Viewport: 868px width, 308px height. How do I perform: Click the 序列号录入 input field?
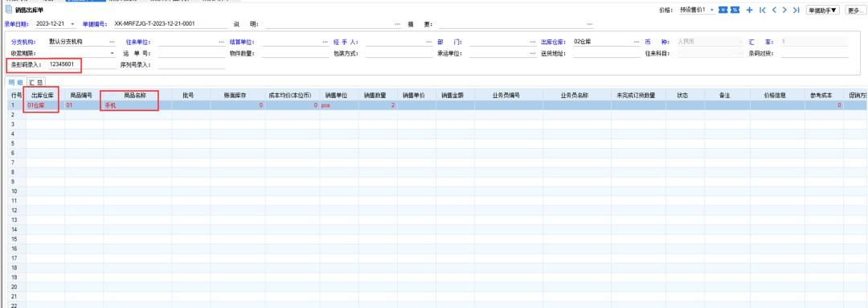[191, 65]
